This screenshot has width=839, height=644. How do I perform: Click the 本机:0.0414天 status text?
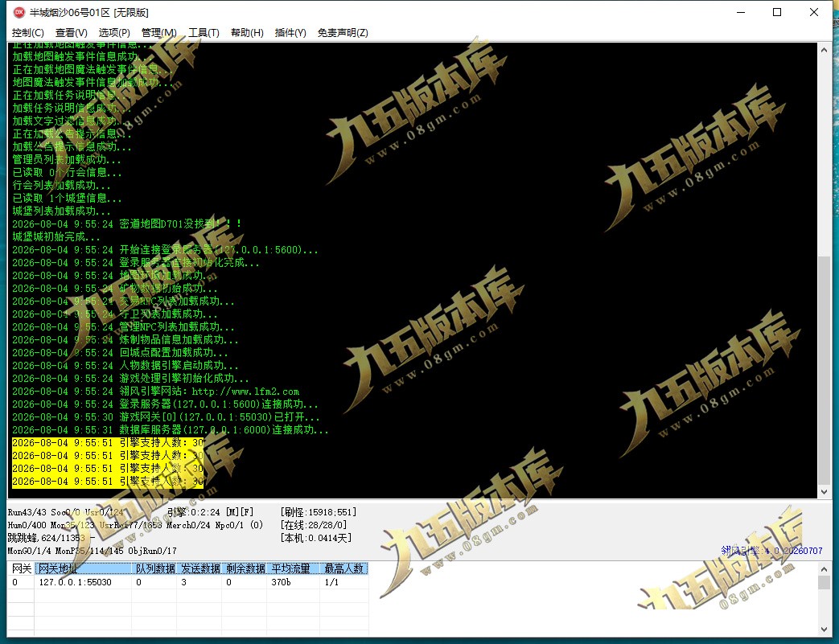(x=316, y=538)
